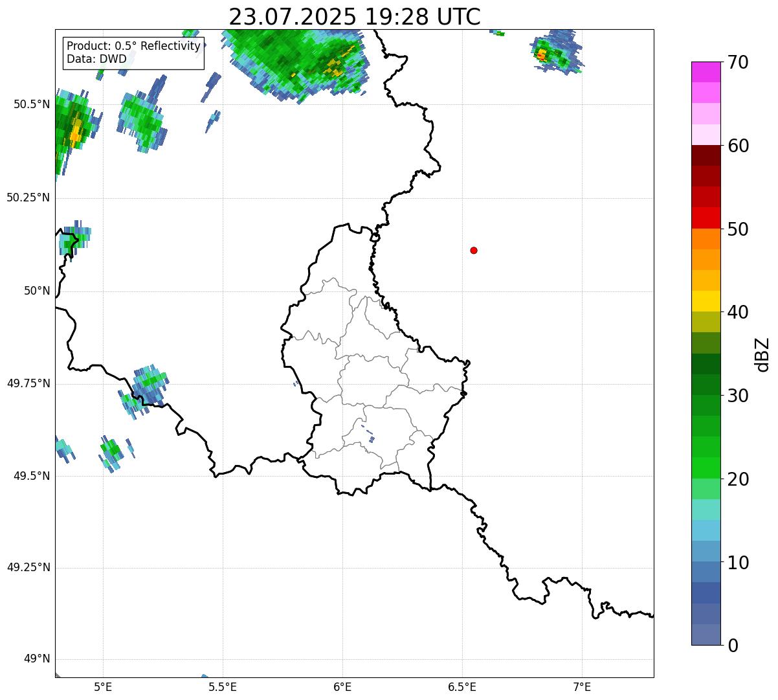Viewport: 778px width, 700px height.
Task: Click the colorbar tick label '60'
Action: 738,146
